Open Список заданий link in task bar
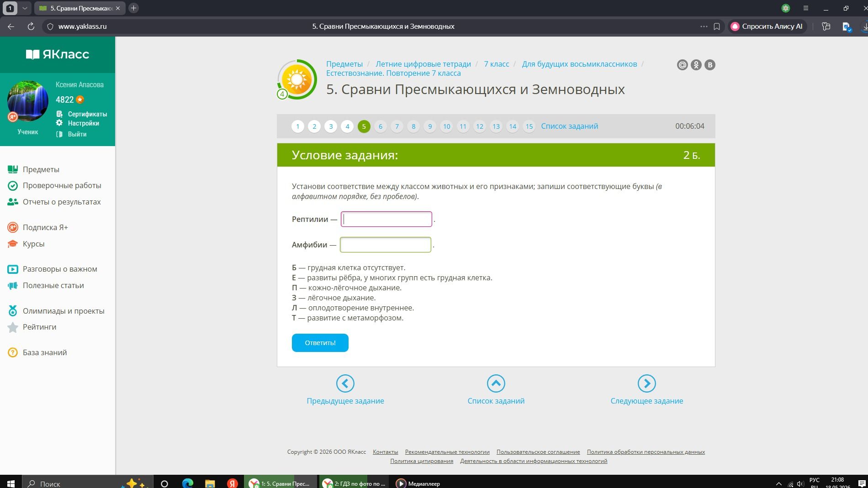This screenshot has height=488, width=868. click(x=569, y=126)
